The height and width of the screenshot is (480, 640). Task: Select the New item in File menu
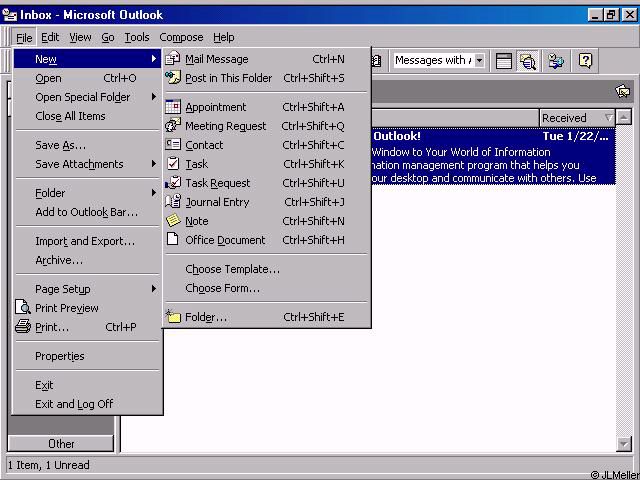[x=87, y=59]
